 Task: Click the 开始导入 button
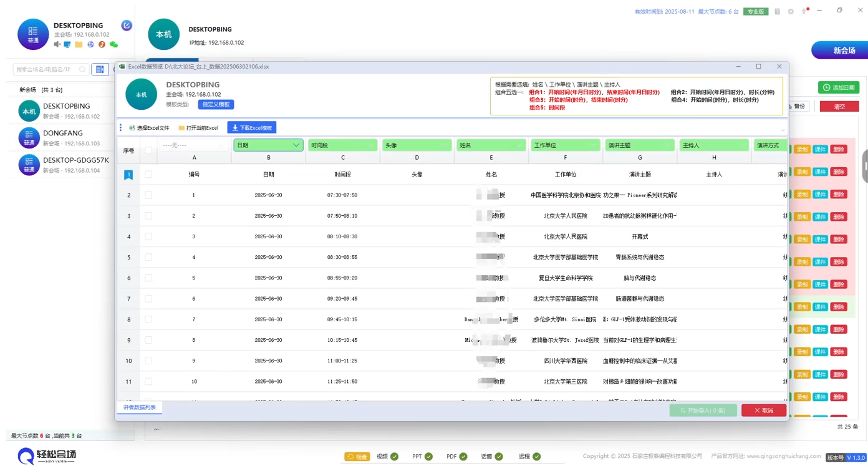(703, 410)
